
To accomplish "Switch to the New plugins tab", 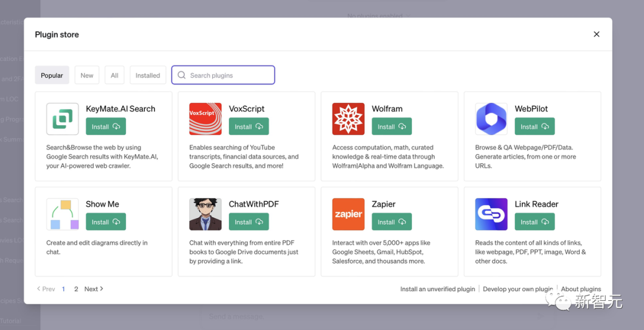I will pyautogui.click(x=87, y=75).
